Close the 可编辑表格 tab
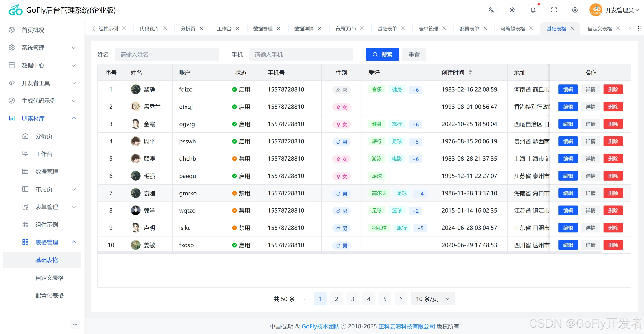Screen dimensions: 644x334 (531, 29)
